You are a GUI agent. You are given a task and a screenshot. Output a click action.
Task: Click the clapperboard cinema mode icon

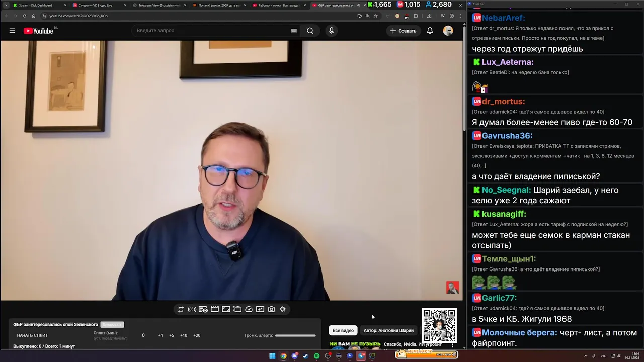[x=215, y=309]
